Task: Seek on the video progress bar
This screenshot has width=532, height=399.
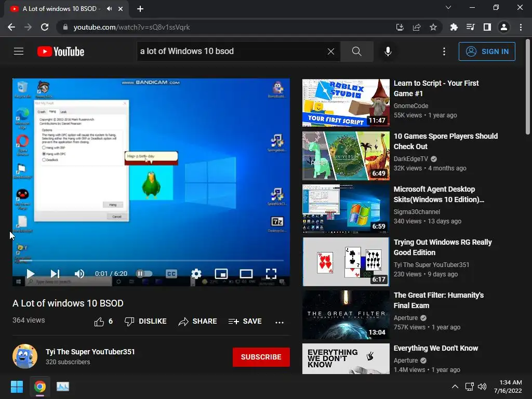Action: coord(151,261)
